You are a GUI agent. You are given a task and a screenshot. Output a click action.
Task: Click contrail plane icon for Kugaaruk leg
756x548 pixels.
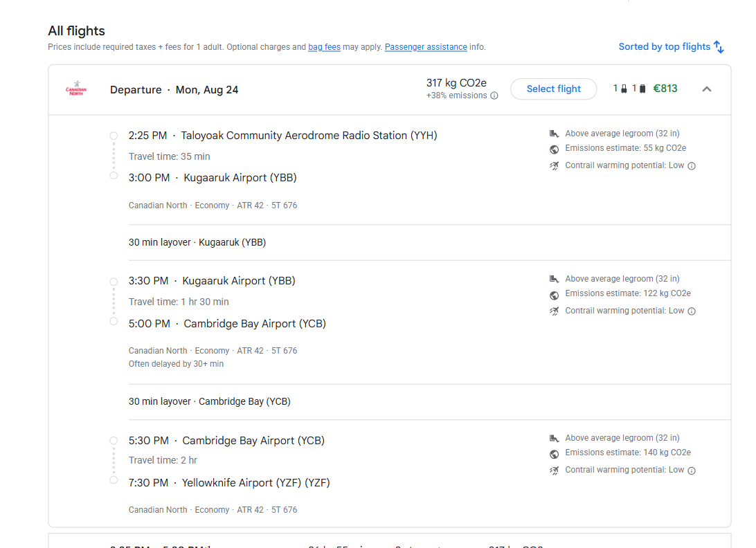click(554, 311)
